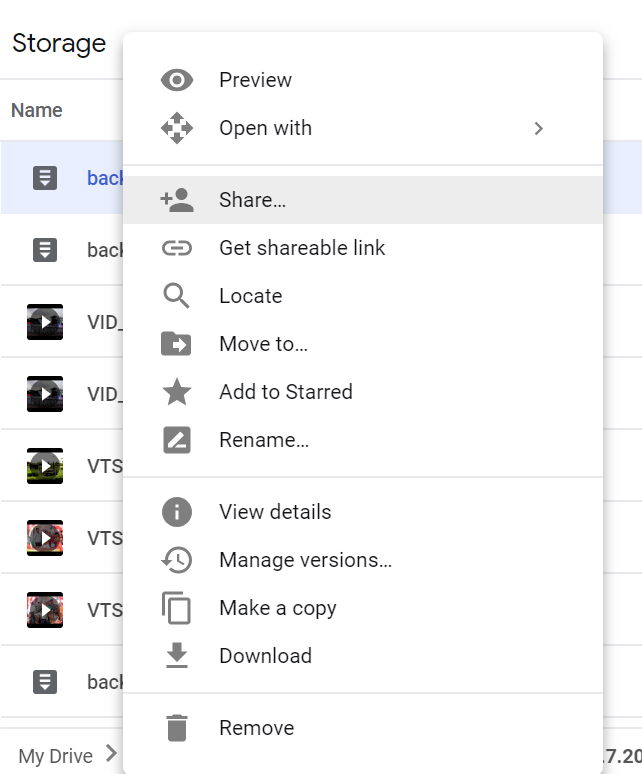The width and height of the screenshot is (642, 774).
Task: Select the second backup file row icon
Action: click(45, 250)
